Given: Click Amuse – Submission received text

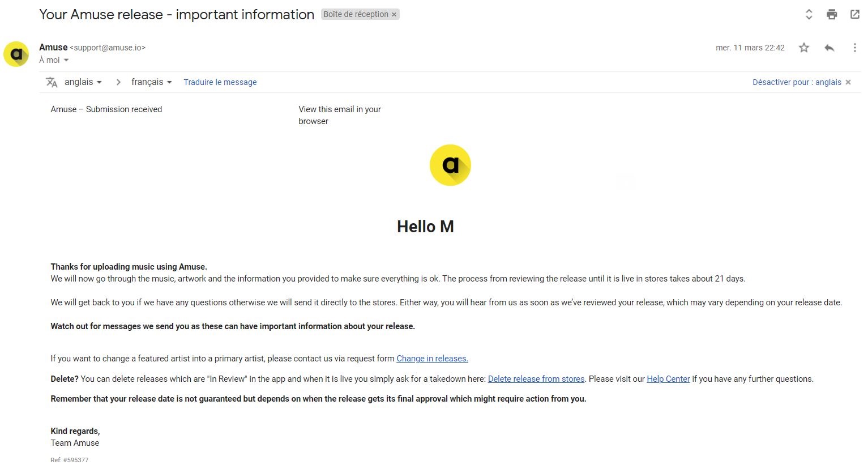Looking at the screenshot, I should pos(106,109).
